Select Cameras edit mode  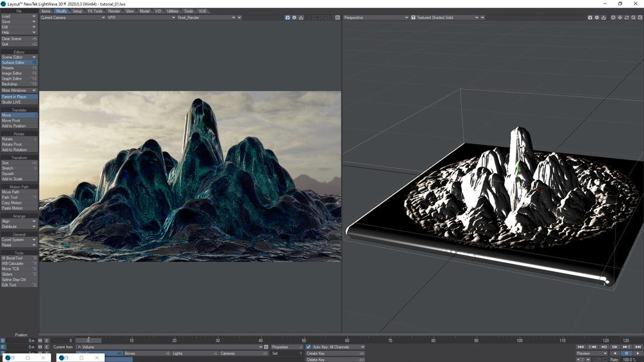click(243, 354)
